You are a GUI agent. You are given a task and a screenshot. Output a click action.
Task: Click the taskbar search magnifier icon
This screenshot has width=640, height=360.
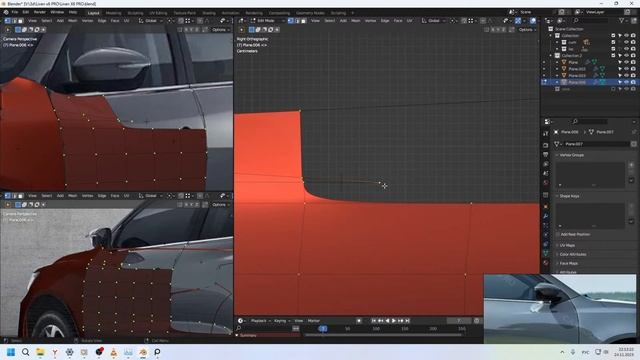coord(25,352)
